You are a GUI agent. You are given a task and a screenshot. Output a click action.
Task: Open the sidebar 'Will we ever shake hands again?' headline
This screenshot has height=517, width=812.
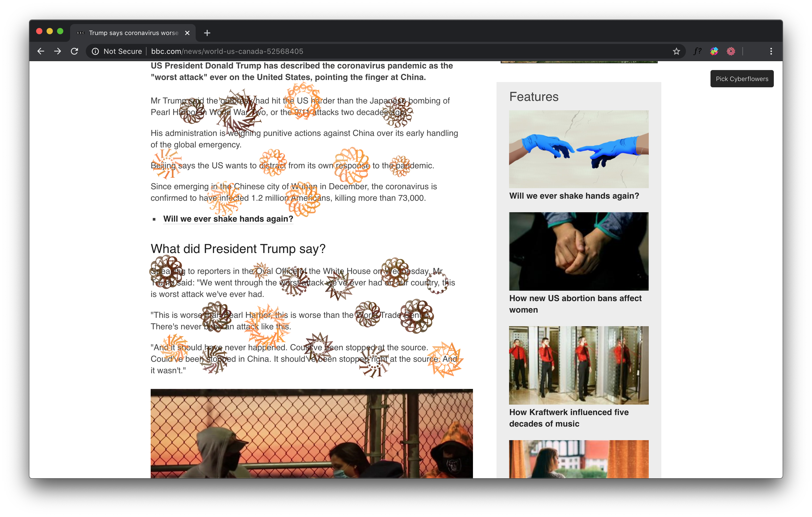[574, 196]
